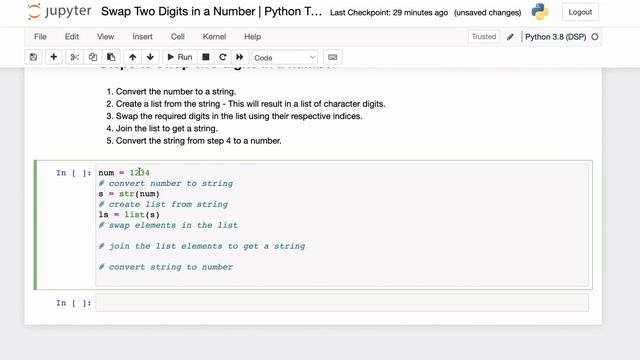
Task: Click the Jupyter logo
Action: point(60,11)
